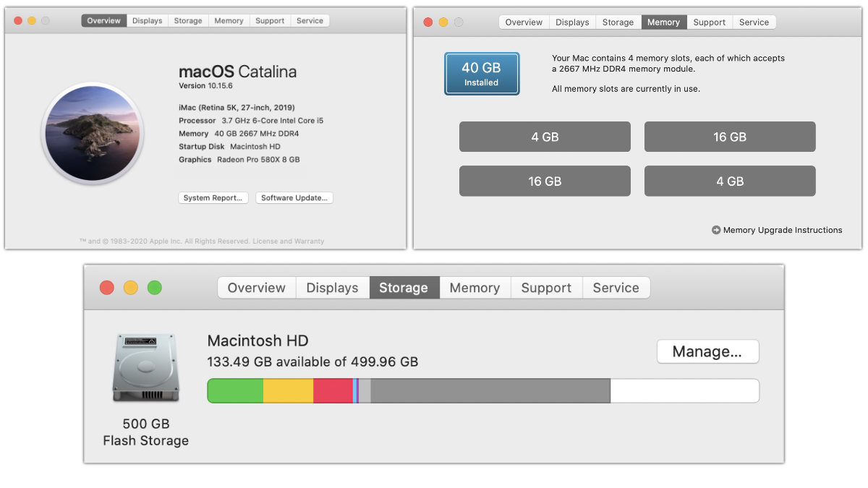Open Service tab in the Memory window
Viewport: 868px width, 488px height.
tap(754, 22)
